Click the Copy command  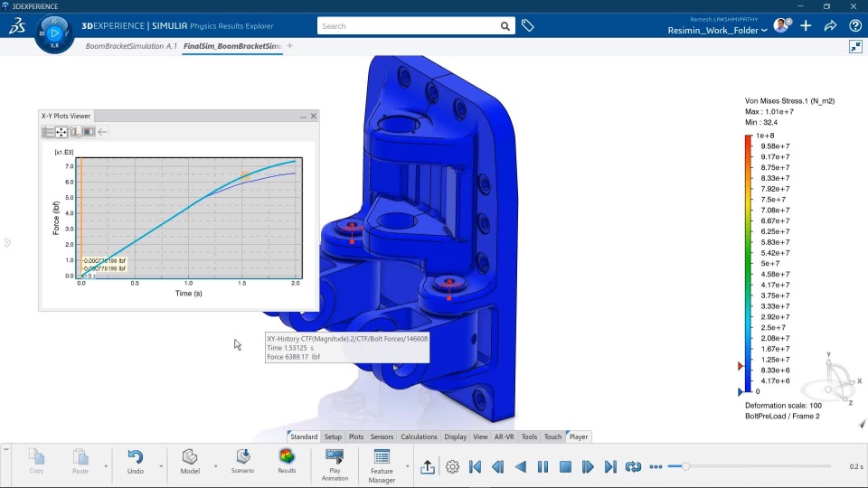tap(36, 462)
